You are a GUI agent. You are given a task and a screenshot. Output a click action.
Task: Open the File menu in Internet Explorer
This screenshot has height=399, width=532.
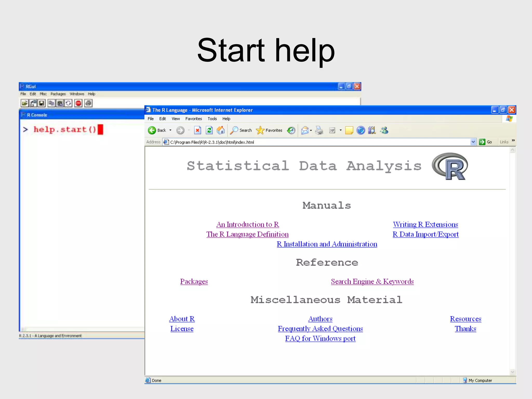tap(151, 119)
